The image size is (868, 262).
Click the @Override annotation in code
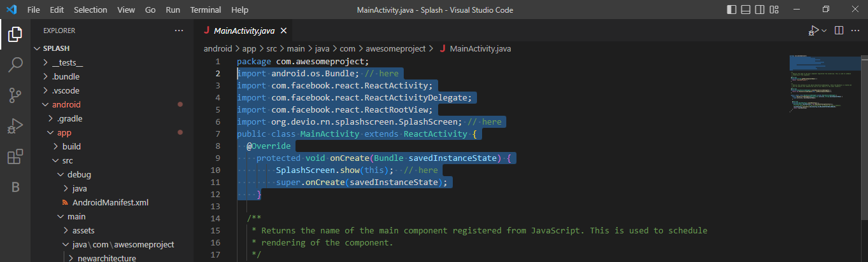point(269,146)
